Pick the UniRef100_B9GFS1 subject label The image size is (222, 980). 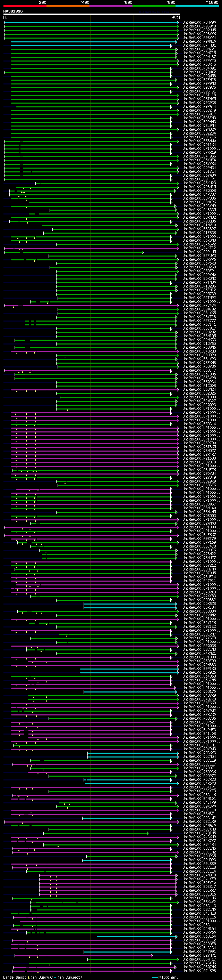(199, 92)
